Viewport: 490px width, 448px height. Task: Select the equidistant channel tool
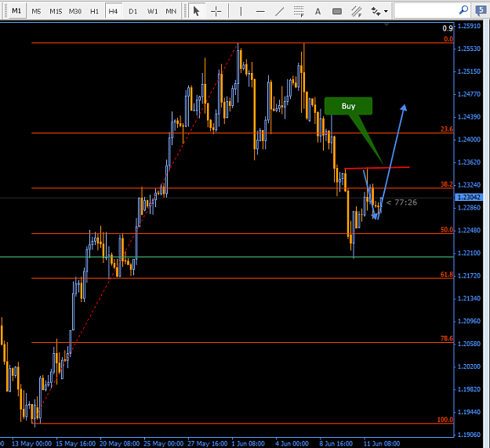tap(356, 12)
